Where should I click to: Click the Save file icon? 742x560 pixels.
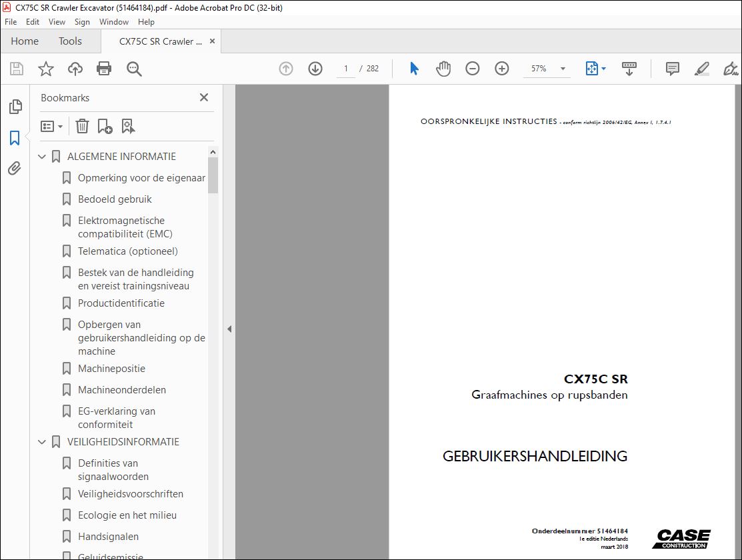[x=17, y=69]
